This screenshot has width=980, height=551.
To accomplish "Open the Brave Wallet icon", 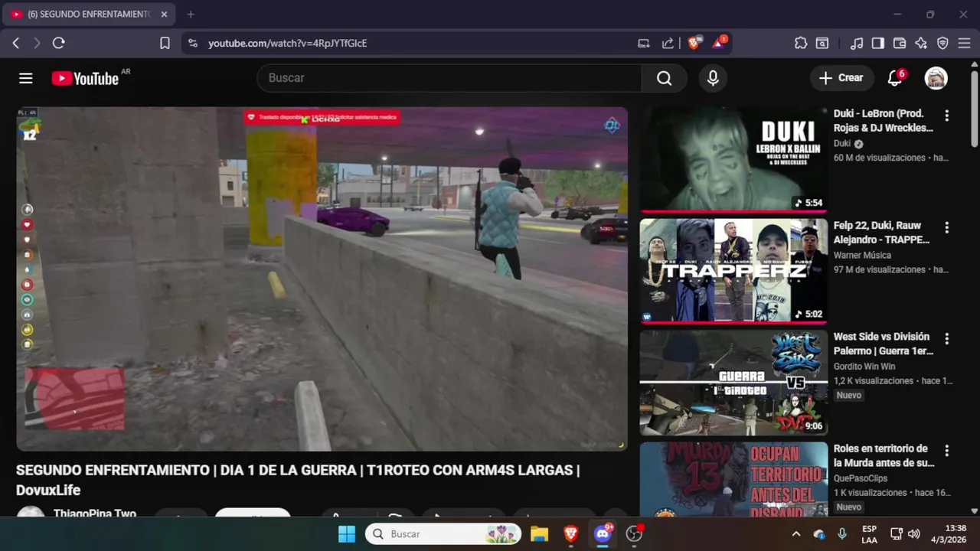I will coord(900,44).
